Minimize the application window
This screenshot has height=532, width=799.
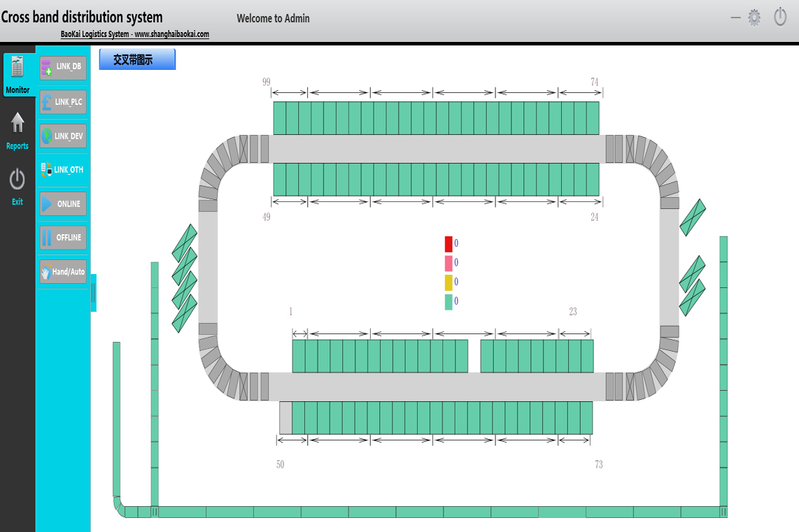735,17
